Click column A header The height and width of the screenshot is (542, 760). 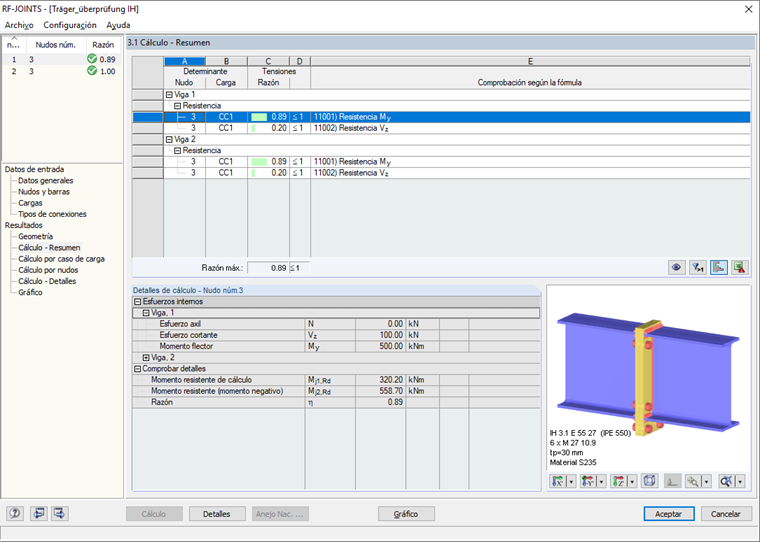[185, 61]
